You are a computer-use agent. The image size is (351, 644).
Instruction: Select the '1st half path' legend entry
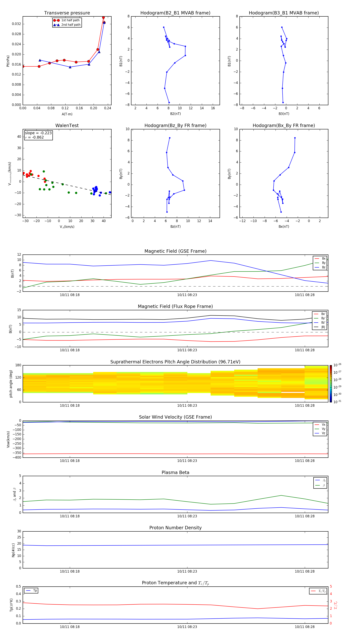[67, 20]
